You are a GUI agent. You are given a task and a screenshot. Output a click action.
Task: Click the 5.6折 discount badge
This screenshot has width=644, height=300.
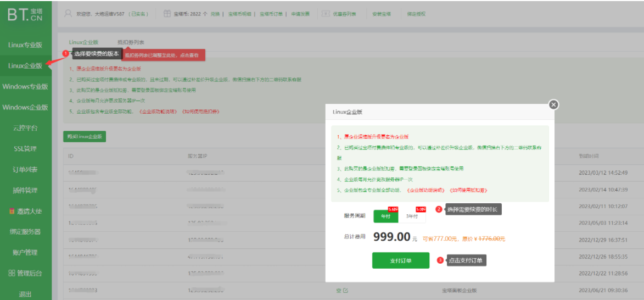[394, 209]
